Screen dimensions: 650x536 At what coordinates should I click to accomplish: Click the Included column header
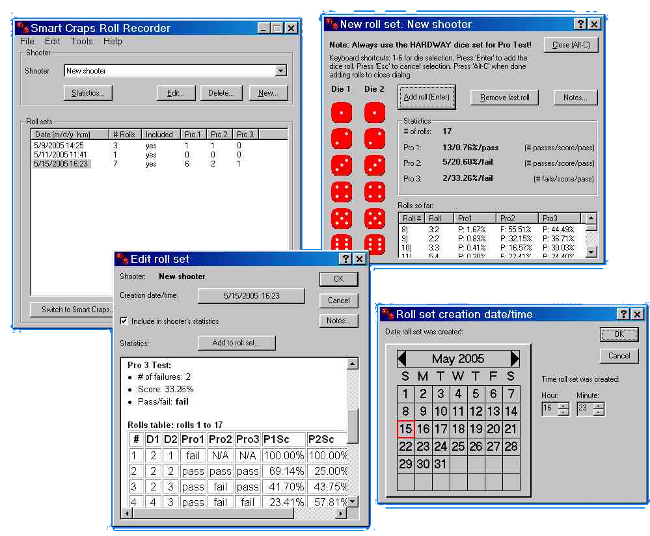(161, 134)
